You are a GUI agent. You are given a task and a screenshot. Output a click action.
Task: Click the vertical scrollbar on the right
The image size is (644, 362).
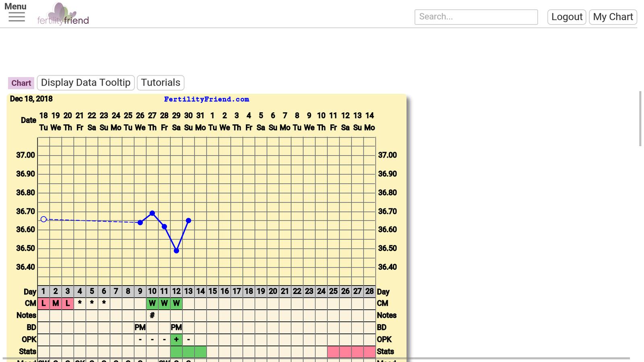640,119
